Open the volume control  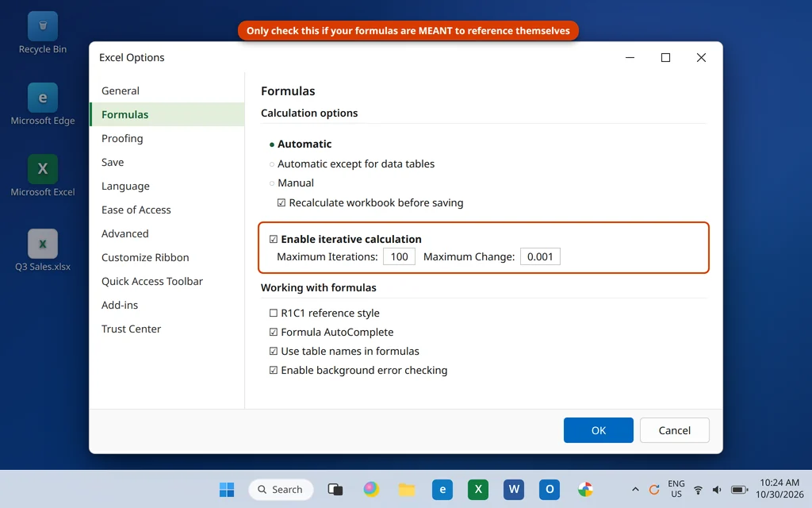[717, 489]
